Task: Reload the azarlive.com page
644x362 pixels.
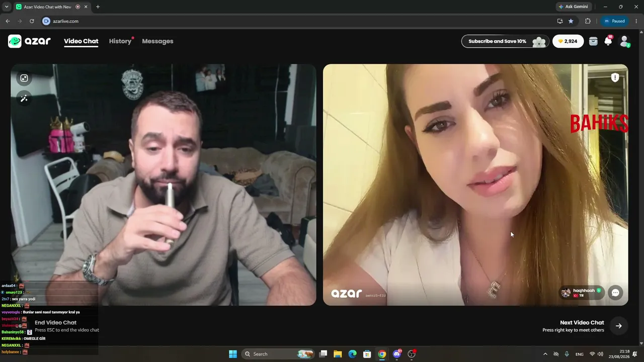Action: click(x=32, y=21)
